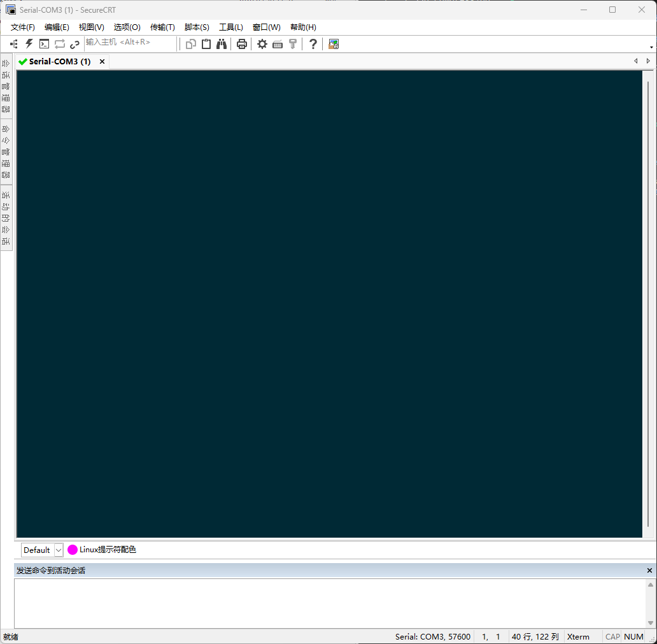Image resolution: width=657 pixels, height=644 pixels.
Task: Open the 帮助(H) menu
Action: click(303, 27)
